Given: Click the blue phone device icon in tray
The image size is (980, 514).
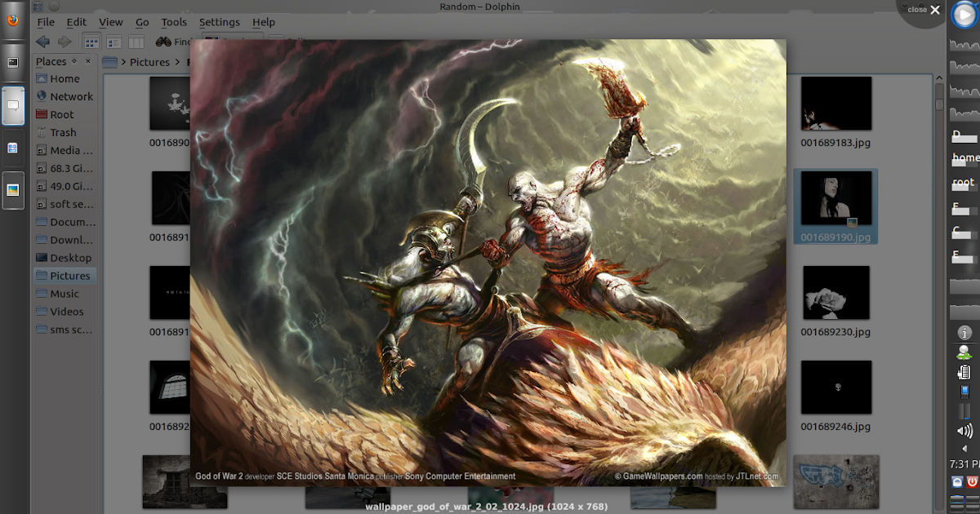Looking at the screenshot, I should [x=964, y=392].
